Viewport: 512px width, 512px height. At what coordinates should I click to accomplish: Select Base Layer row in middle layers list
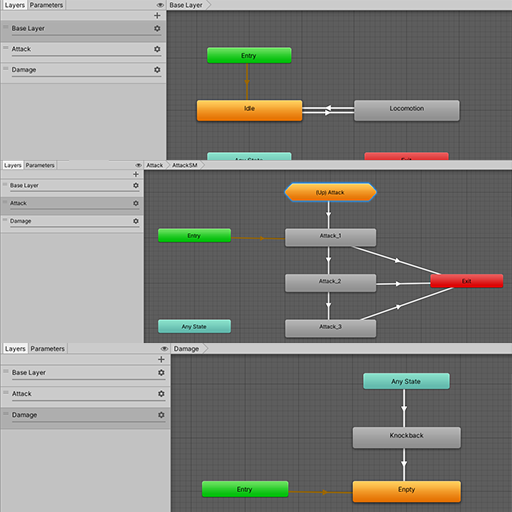click(72, 187)
